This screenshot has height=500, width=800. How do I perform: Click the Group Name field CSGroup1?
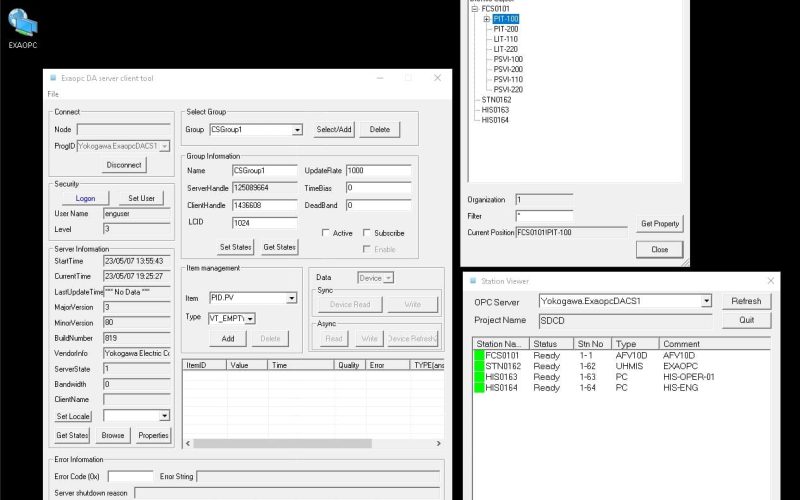(x=264, y=170)
